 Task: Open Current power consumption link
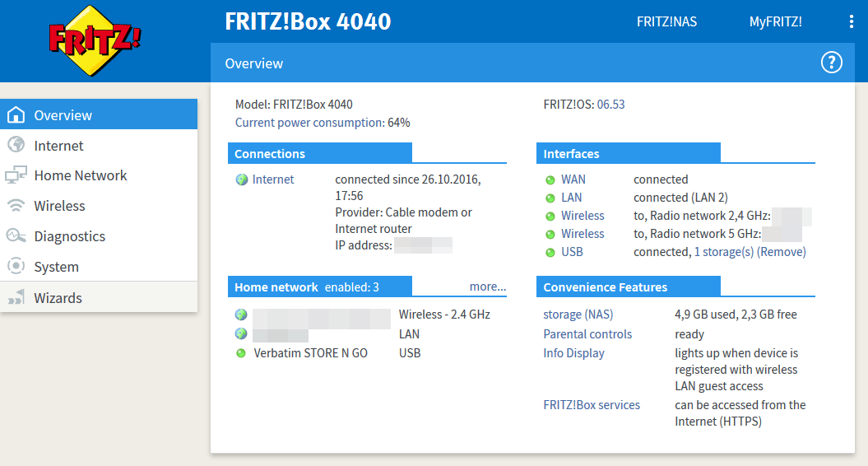pos(310,123)
